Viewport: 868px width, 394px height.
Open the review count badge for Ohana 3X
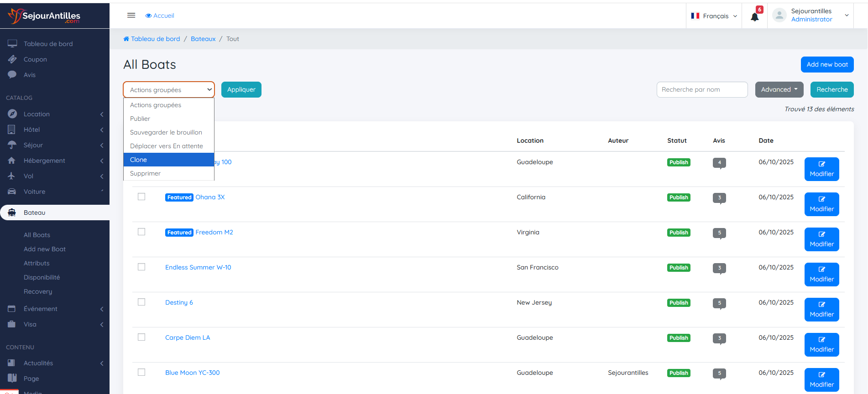tap(719, 198)
